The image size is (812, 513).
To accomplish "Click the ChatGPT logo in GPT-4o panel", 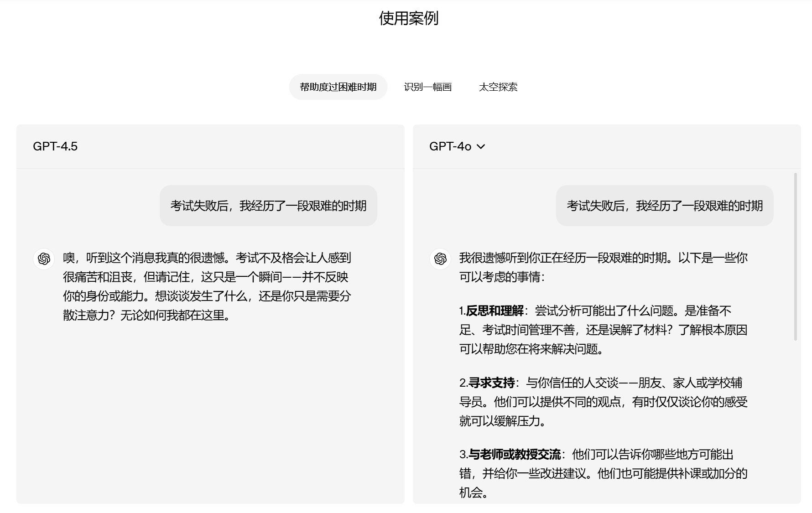I will tap(440, 259).
